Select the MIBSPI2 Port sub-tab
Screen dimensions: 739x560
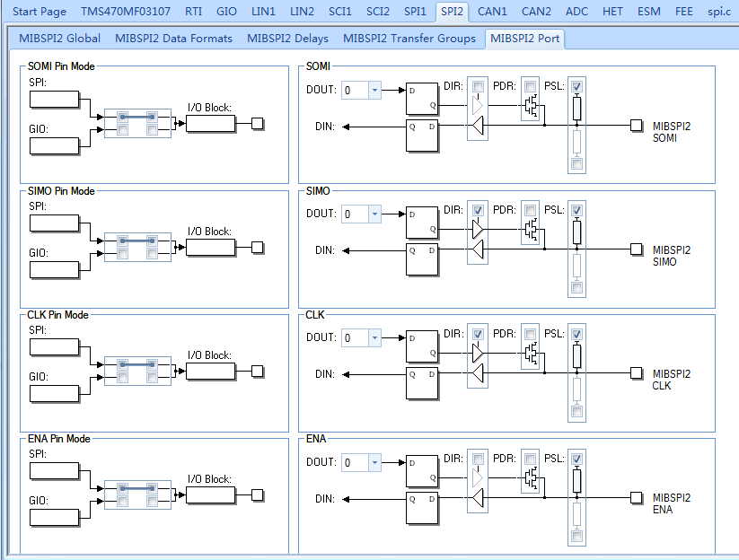tap(525, 39)
